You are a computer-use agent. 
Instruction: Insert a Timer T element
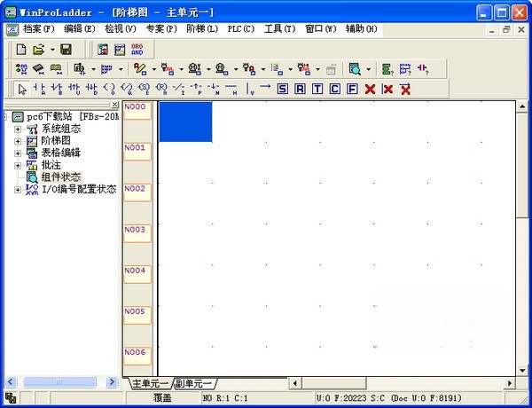pyautogui.click(x=317, y=89)
